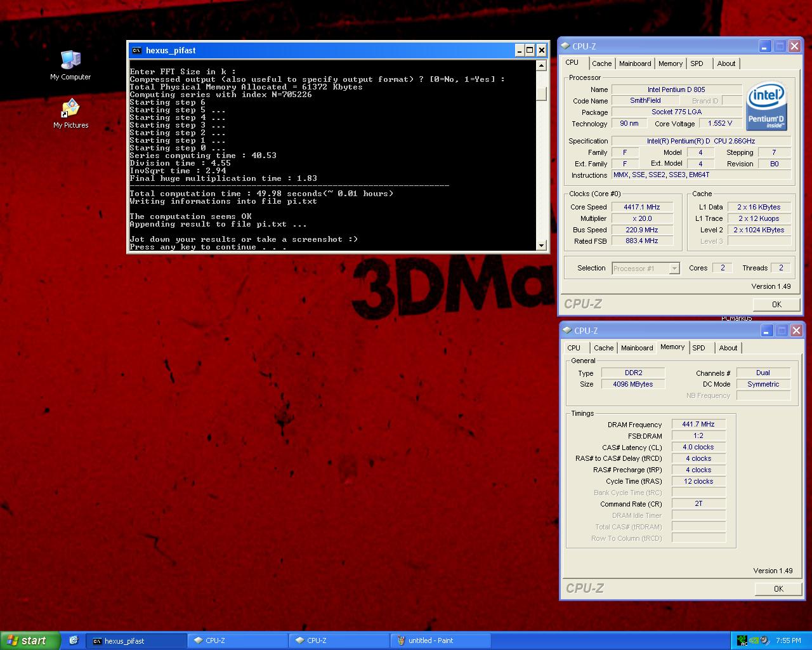Close the hexus_pifast console window
Image resolution: width=812 pixels, height=650 pixels.
click(x=541, y=50)
